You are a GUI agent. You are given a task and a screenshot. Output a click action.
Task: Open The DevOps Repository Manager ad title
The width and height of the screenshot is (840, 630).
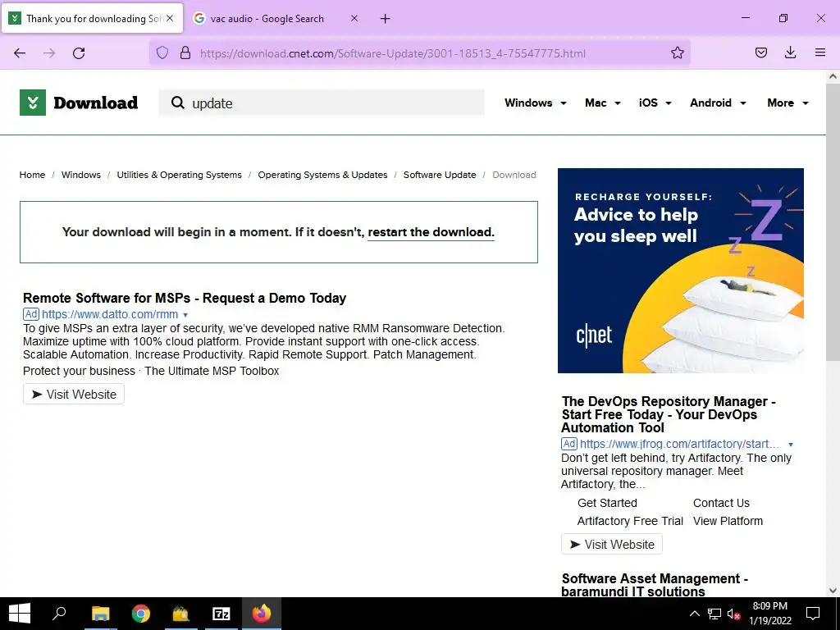pyautogui.click(x=669, y=414)
